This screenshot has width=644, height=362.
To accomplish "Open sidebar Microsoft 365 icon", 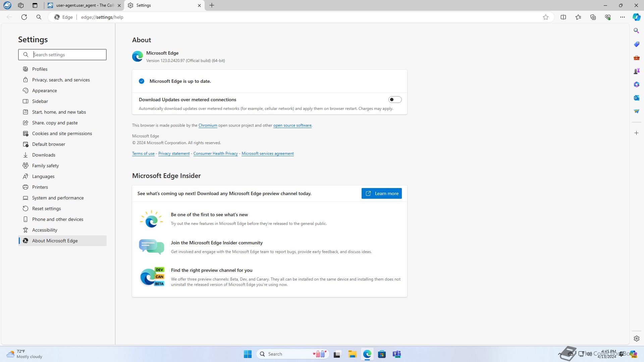I will pos(636,84).
